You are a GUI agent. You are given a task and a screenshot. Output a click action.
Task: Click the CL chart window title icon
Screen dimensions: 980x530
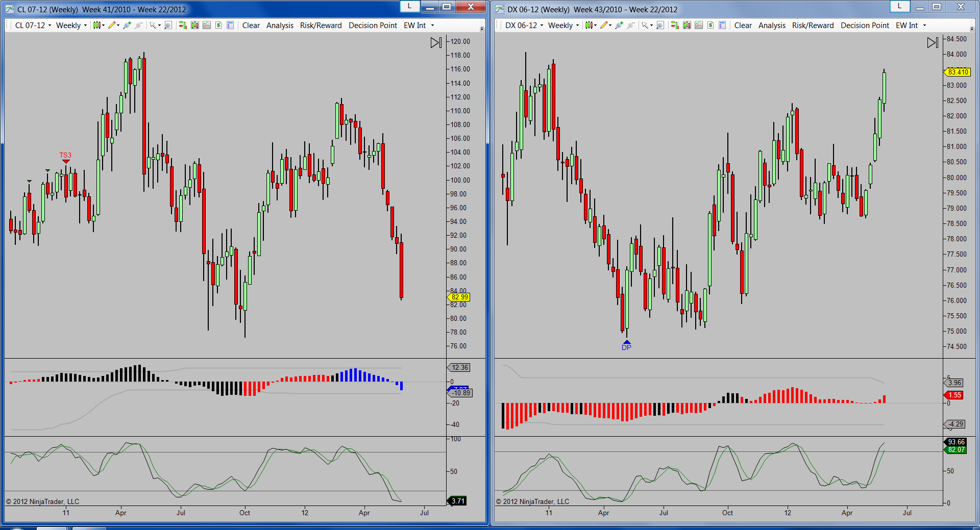click(x=9, y=9)
